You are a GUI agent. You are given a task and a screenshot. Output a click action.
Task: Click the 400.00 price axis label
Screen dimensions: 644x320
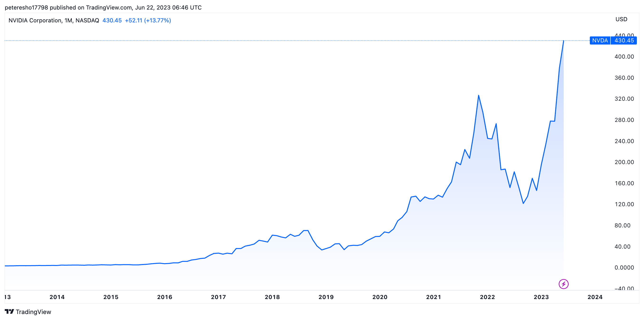pyautogui.click(x=624, y=57)
